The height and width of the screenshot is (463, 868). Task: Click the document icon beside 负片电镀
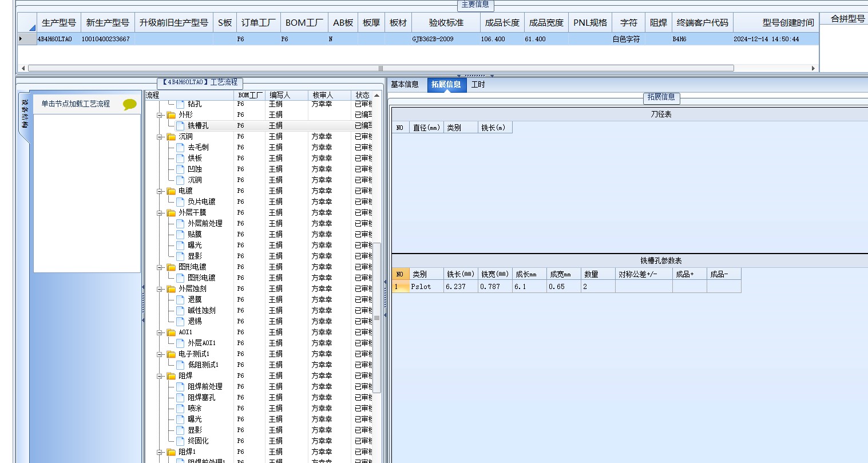[180, 201]
